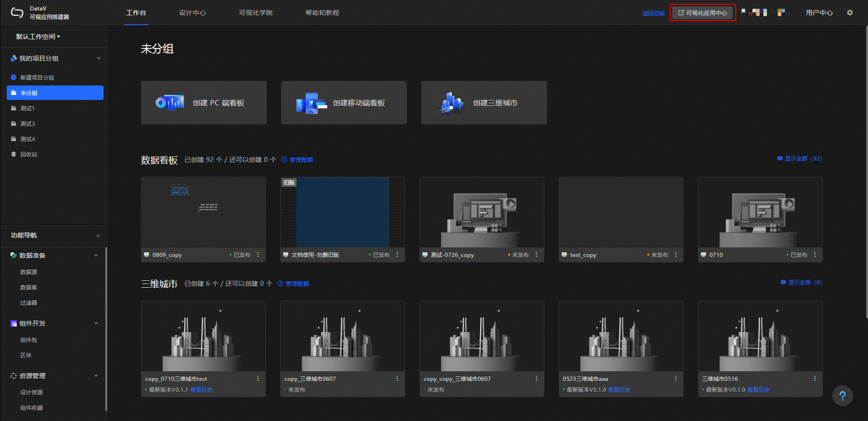Show all 6 三维城市 projects
Viewport: 868px width, 421px height.
[801, 282]
